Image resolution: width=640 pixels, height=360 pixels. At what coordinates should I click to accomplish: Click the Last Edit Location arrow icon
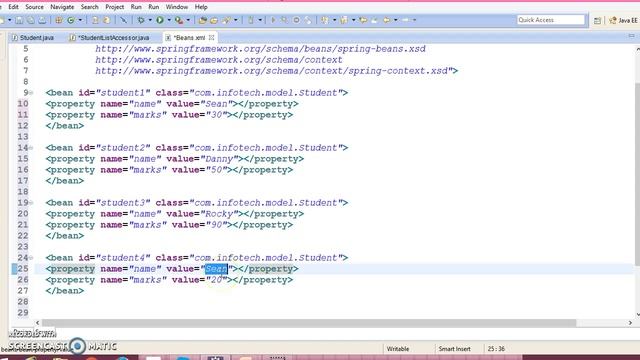point(363,20)
